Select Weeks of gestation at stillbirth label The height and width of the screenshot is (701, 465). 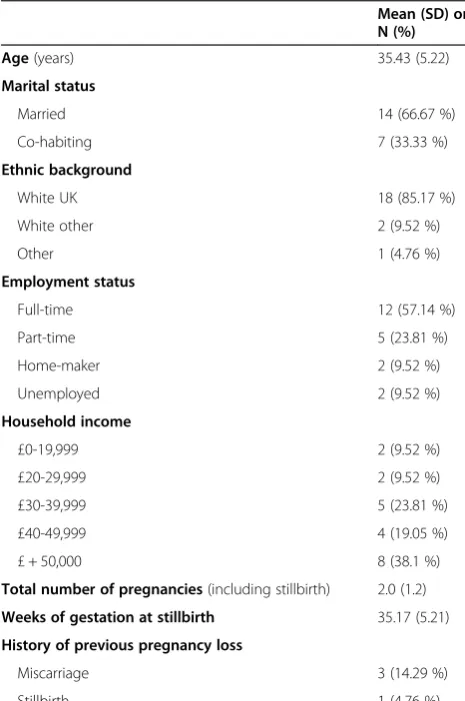click(x=108, y=617)
